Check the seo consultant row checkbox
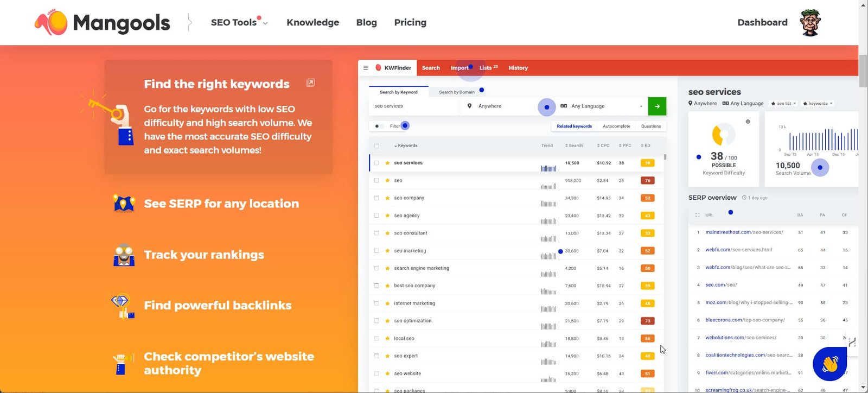This screenshot has width=868, height=393. [x=376, y=233]
